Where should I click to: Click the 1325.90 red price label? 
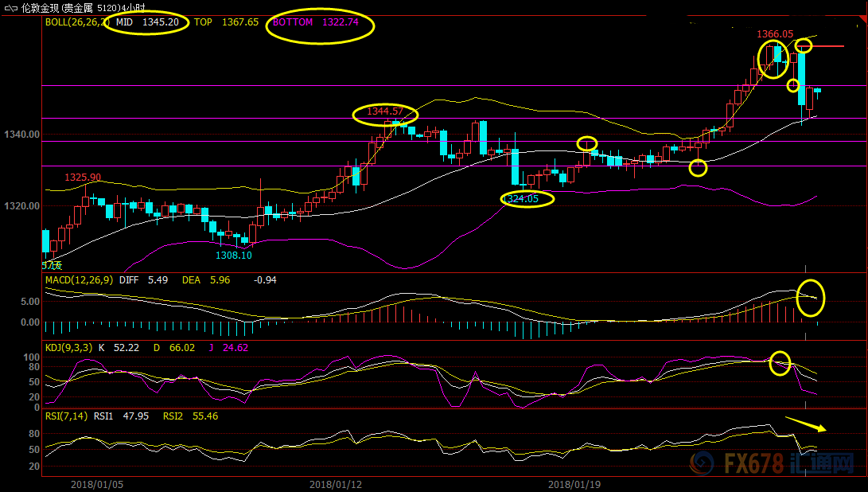[x=83, y=177]
